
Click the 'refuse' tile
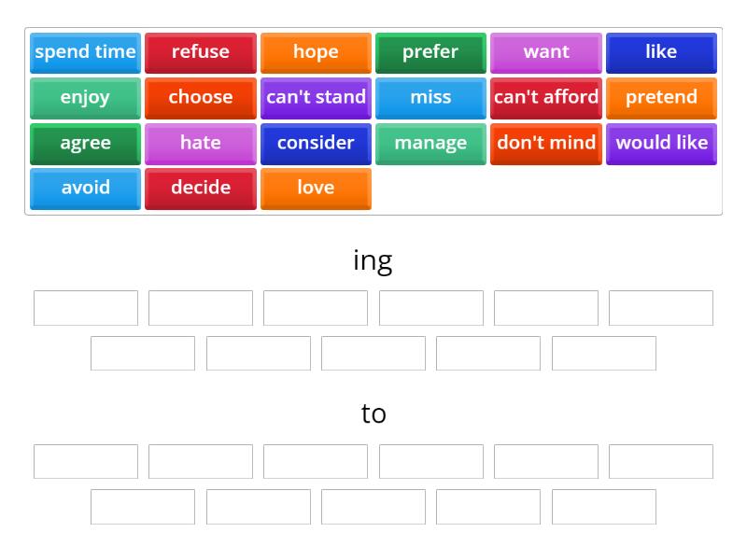click(x=200, y=52)
